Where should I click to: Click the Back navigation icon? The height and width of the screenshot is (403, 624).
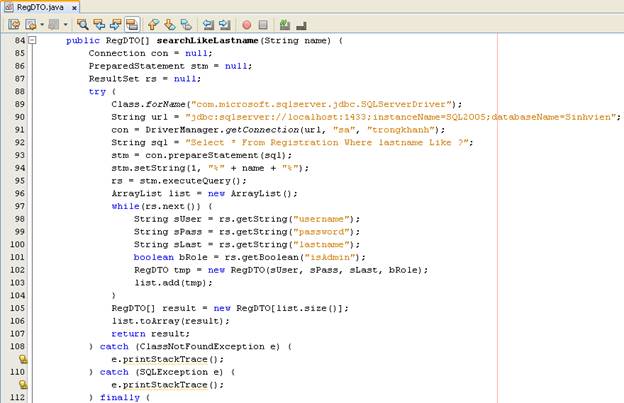31,25
